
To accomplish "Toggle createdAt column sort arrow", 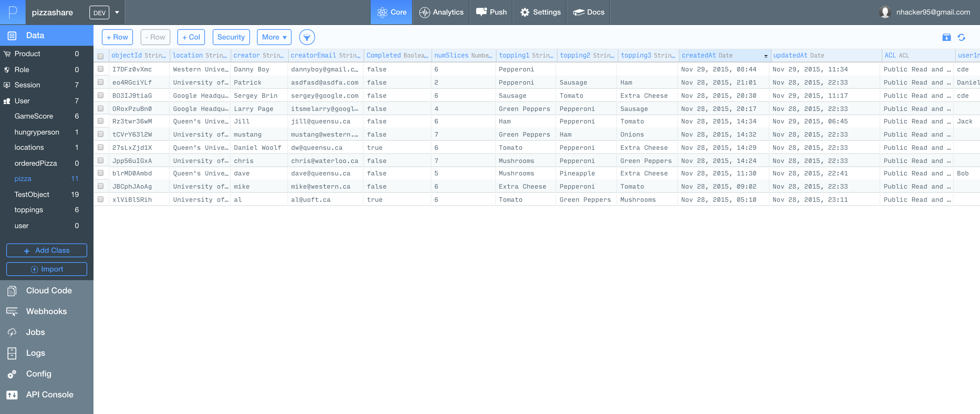I will 765,56.
